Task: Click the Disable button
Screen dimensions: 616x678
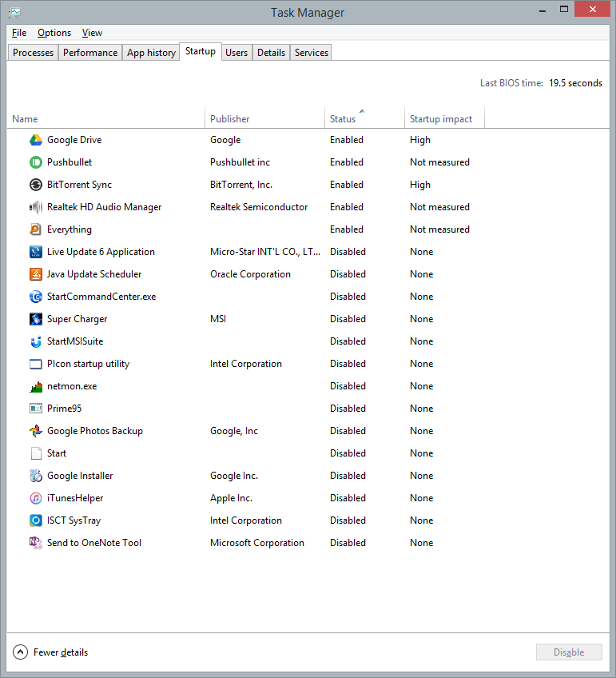Action: point(569,652)
